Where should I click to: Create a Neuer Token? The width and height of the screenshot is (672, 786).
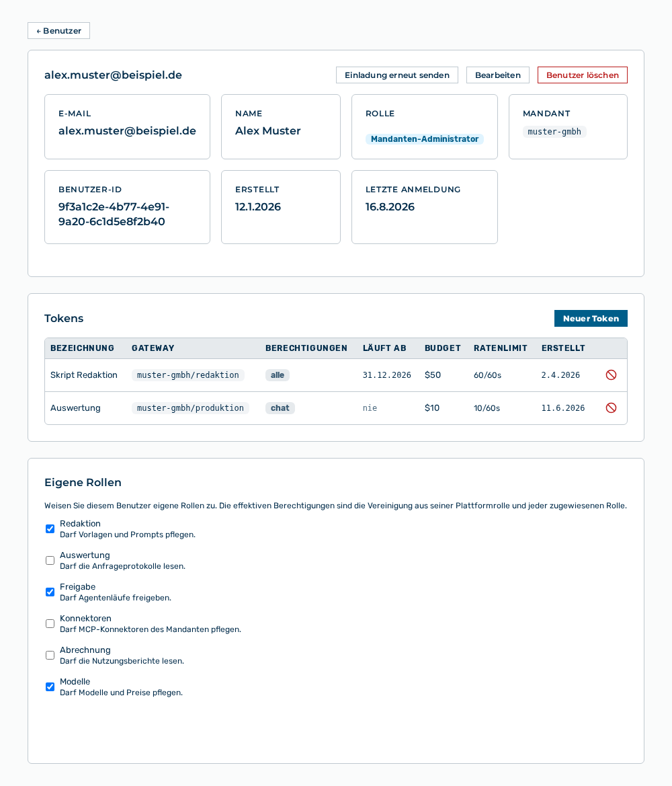coord(591,318)
